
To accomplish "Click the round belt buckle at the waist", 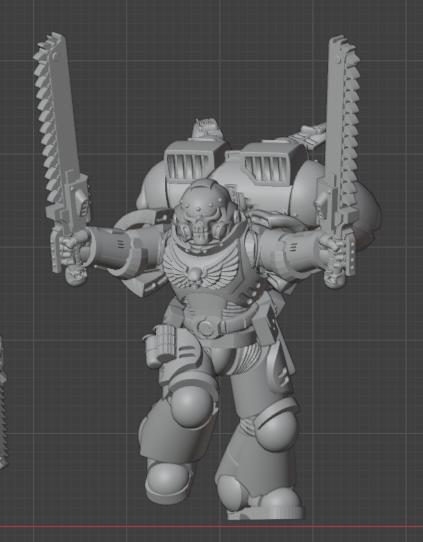I will point(206,328).
